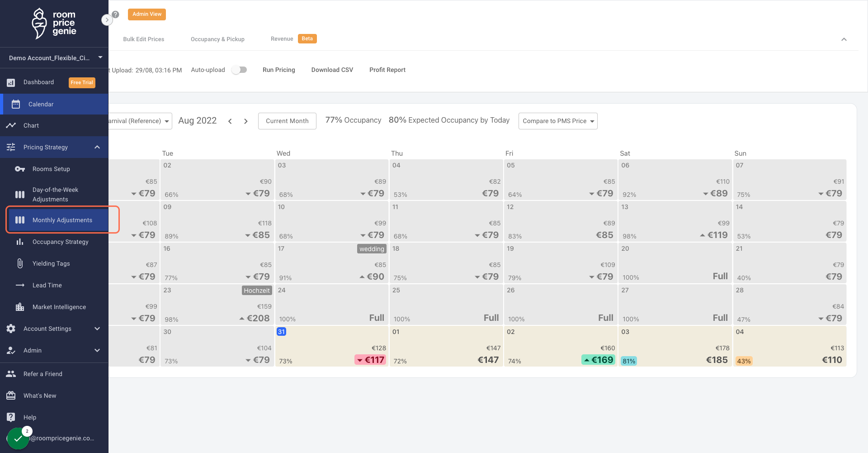Image resolution: width=868 pixels, height=453 pixels.
Task: Open the Bulk Edit Prices tab
Action: tap(144, 39)
